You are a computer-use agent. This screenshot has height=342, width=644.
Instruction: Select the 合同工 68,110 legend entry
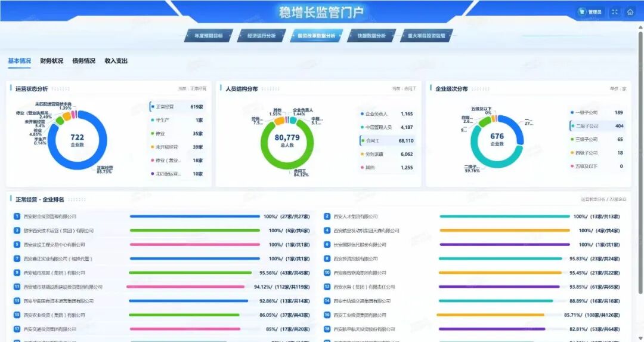coord(387,141)
